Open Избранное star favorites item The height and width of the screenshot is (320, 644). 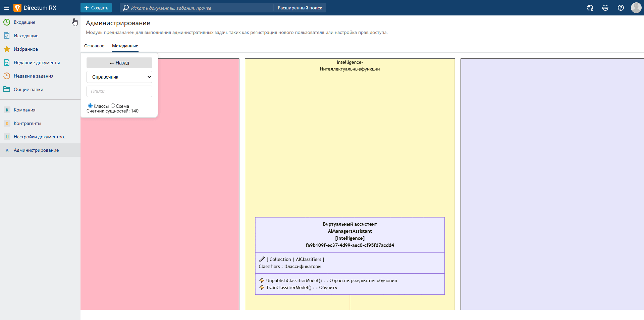(x=25, y=49)
